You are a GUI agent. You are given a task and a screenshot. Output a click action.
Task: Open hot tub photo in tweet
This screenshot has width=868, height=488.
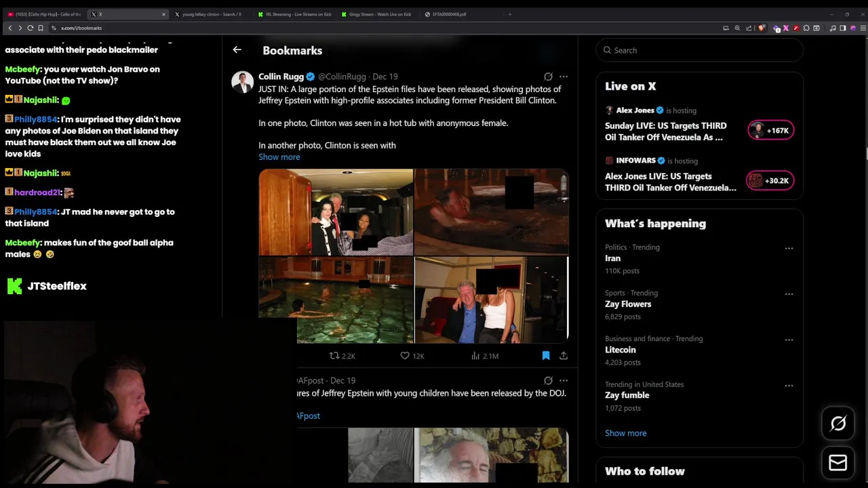(x=492, y=211)
